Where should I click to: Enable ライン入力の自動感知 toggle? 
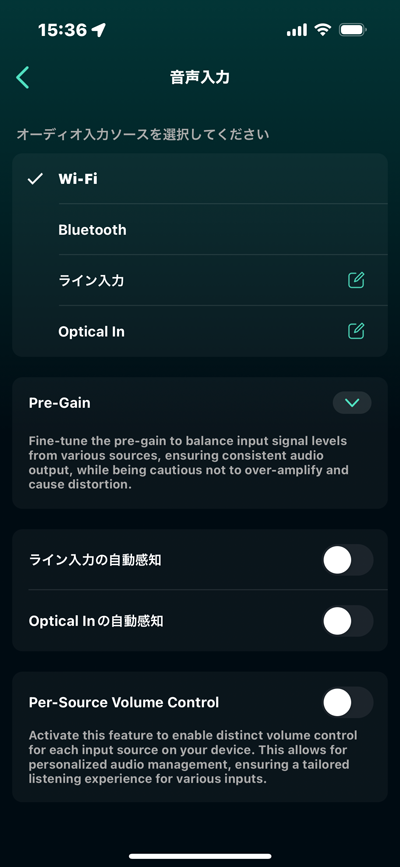[347, 560]
